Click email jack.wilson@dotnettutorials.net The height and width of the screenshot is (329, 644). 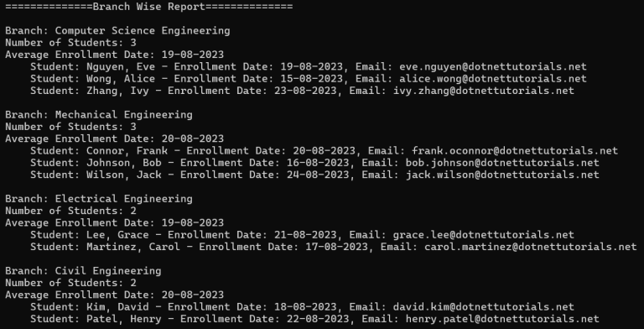tap(502, 175)
